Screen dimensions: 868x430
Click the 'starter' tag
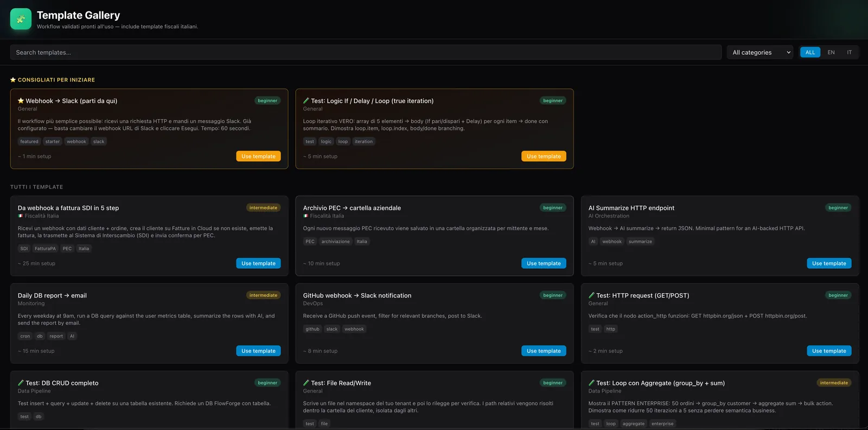coord(53,142)
